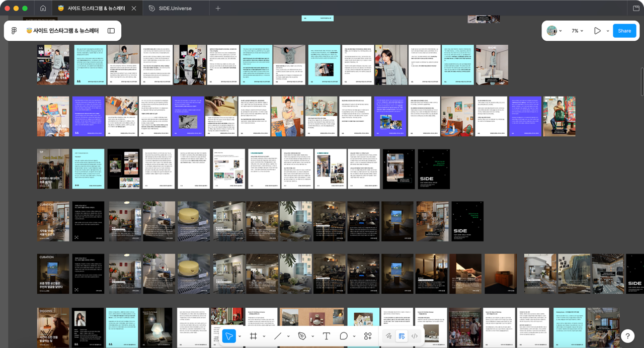
Task: Go to Figma home screen
Action: 43,9
